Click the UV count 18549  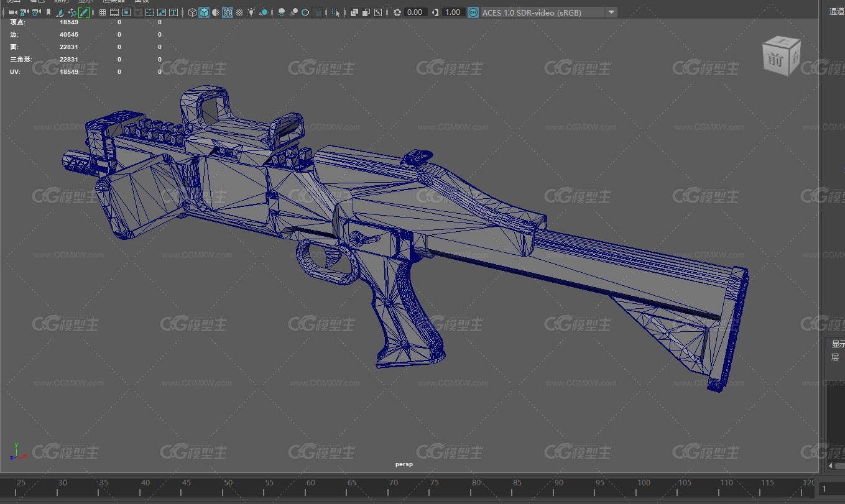click(x=69, y=71)
